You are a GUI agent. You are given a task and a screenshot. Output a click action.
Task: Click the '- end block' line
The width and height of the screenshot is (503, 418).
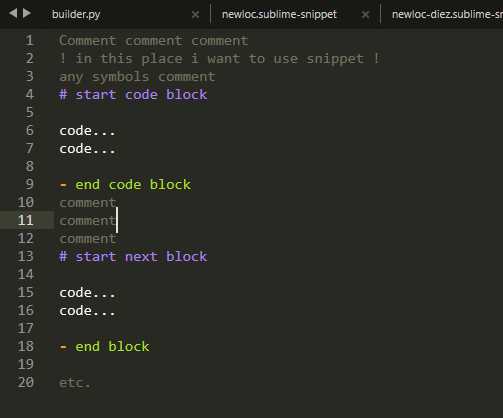(104, 347)
